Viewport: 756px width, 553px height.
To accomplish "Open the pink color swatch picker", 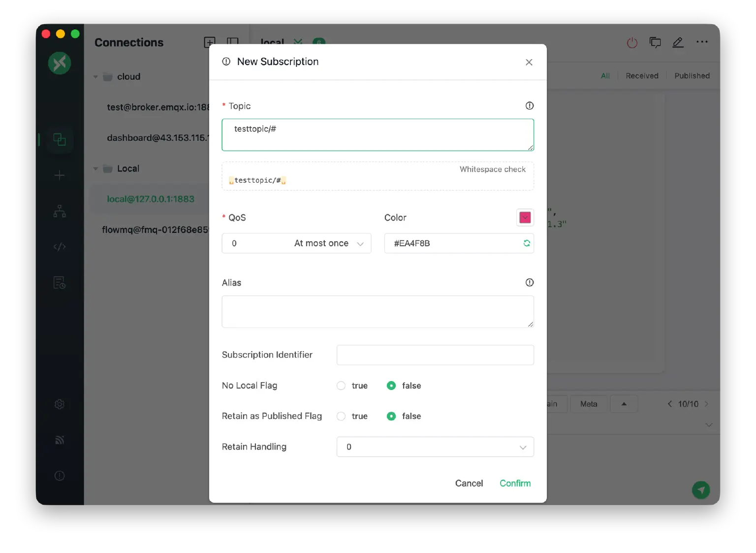I will tap(525, 218).
